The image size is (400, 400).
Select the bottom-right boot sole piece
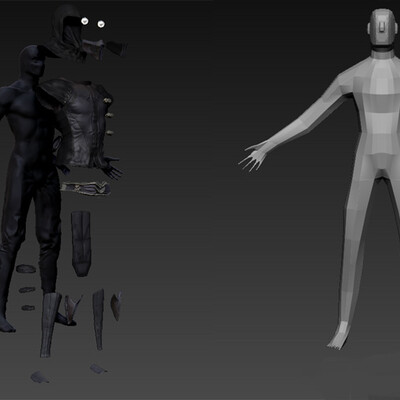(98, 369)
